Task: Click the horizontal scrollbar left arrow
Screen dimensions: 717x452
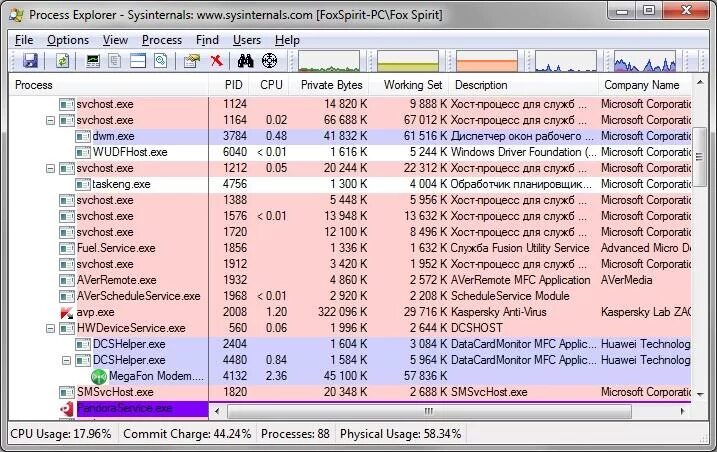Action: click(x=217, y=411)
